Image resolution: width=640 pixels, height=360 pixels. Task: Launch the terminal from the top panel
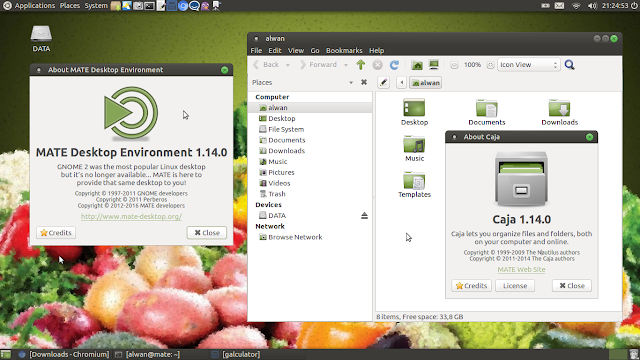pos(149,6)
